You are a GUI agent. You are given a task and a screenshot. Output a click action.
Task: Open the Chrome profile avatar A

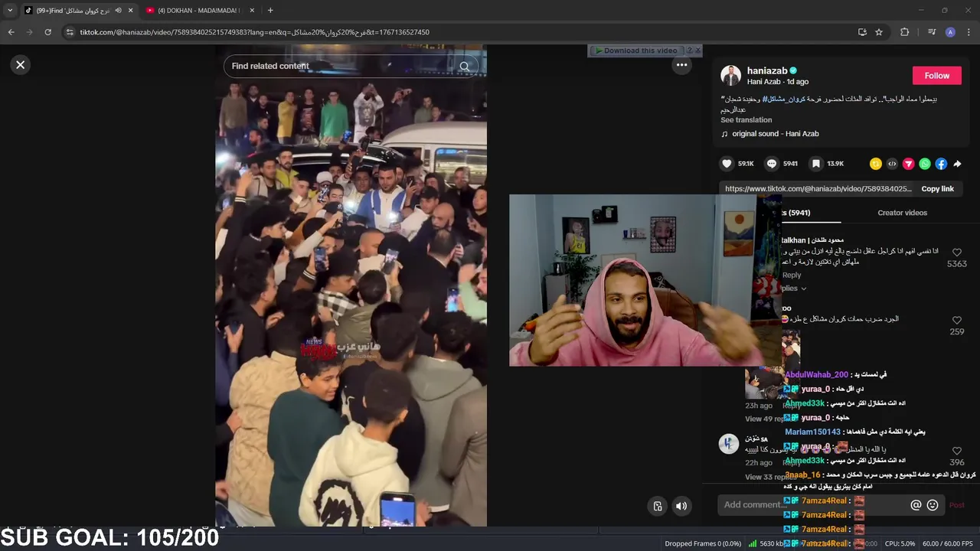[x=950, y=32]
